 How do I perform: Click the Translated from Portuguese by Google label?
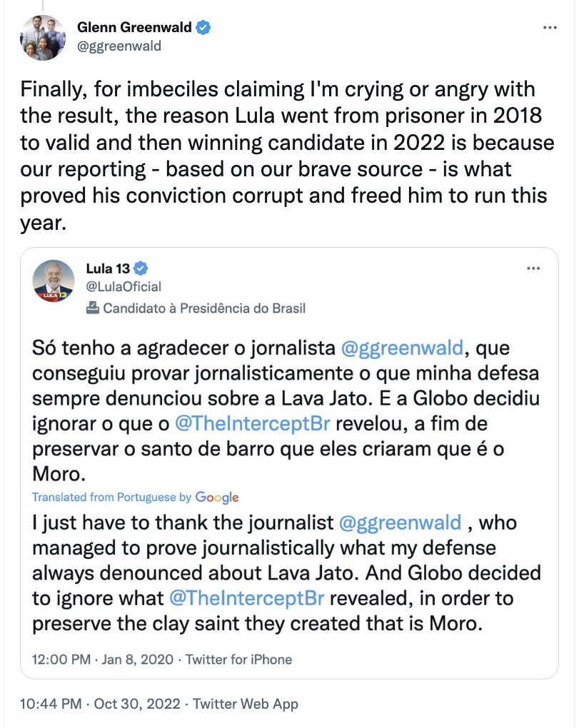point(135,497)
